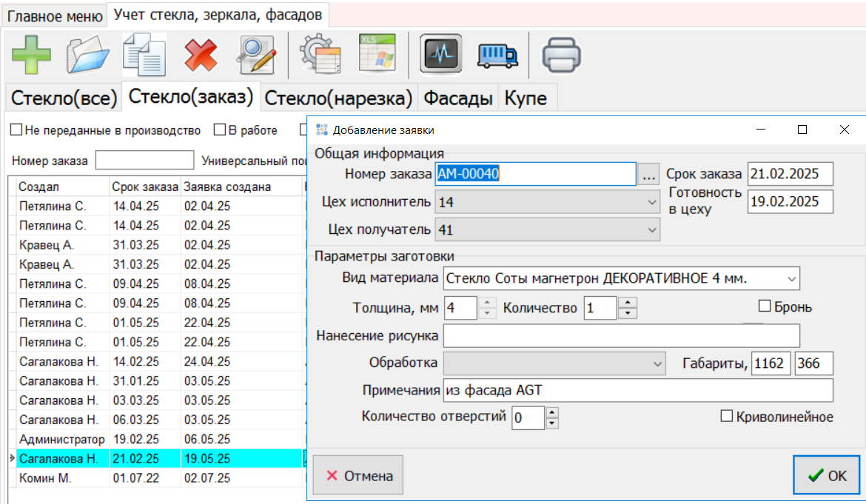This screenshot has height=504, width=866.
Task: Open record with the folder icon
Action: (x=88, y=55)
